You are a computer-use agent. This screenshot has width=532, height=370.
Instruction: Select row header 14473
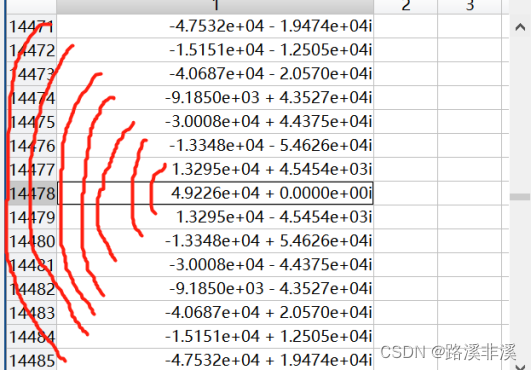pyautogui.click(x=32, y=74)
